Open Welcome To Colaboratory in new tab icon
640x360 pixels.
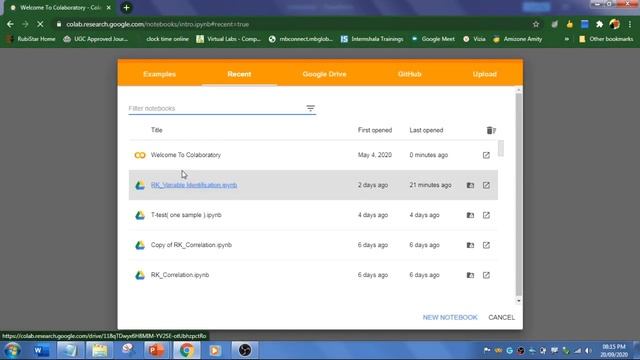tap(486, 155)
